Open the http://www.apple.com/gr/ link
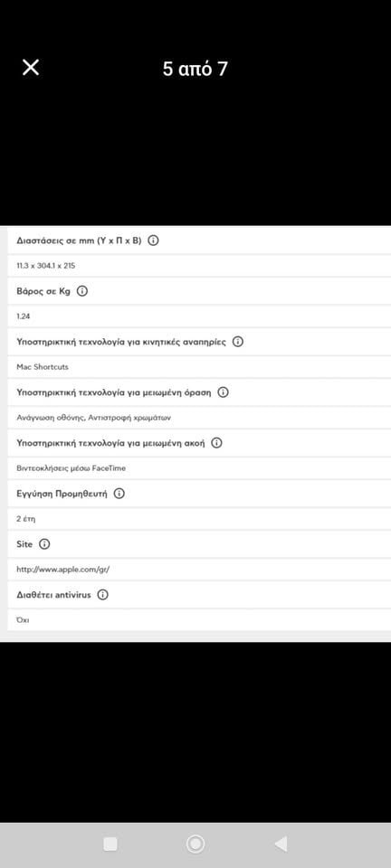The height and width of the screenshot is (868, 391). 63,569
